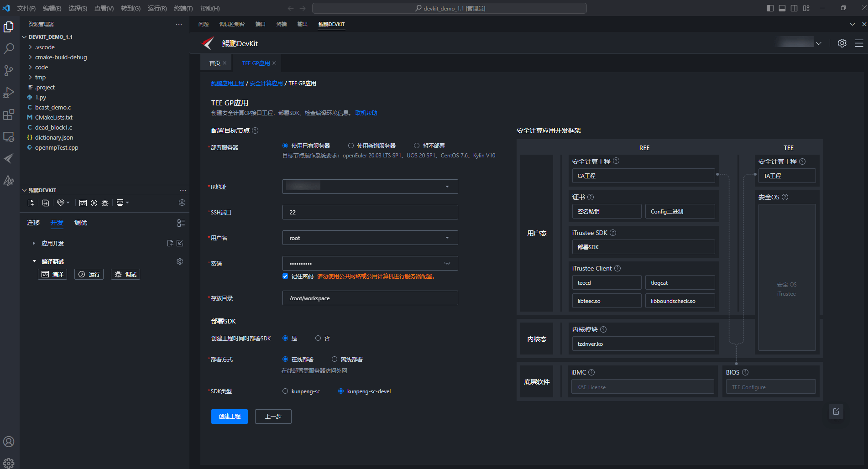Click the new project icon in the DevKit toolbar

coord(31,203)
